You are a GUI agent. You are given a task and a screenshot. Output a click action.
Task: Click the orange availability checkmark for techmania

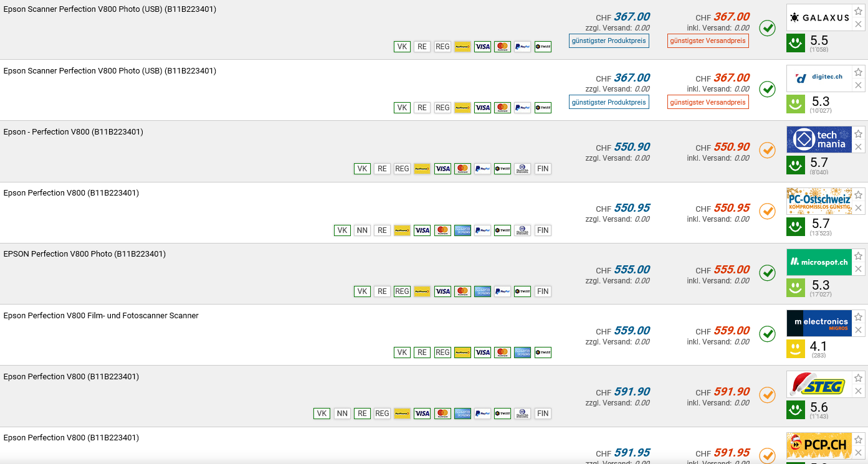[x=767, y=150]
